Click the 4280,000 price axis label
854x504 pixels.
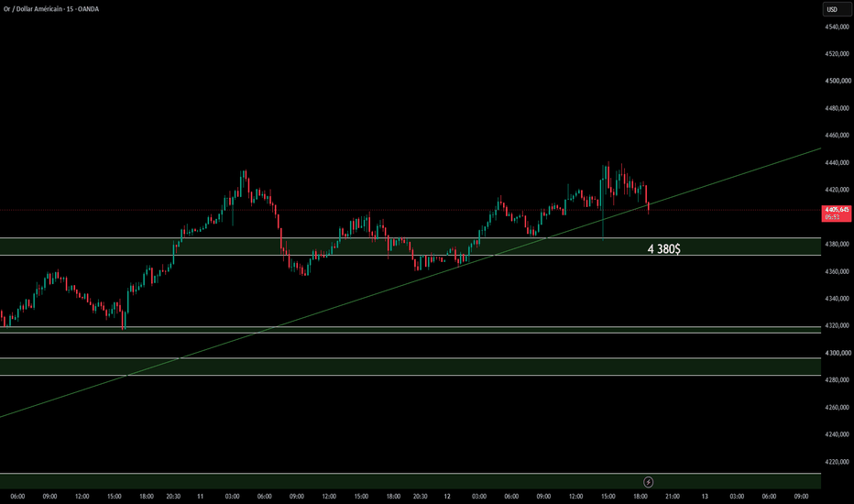837,379
